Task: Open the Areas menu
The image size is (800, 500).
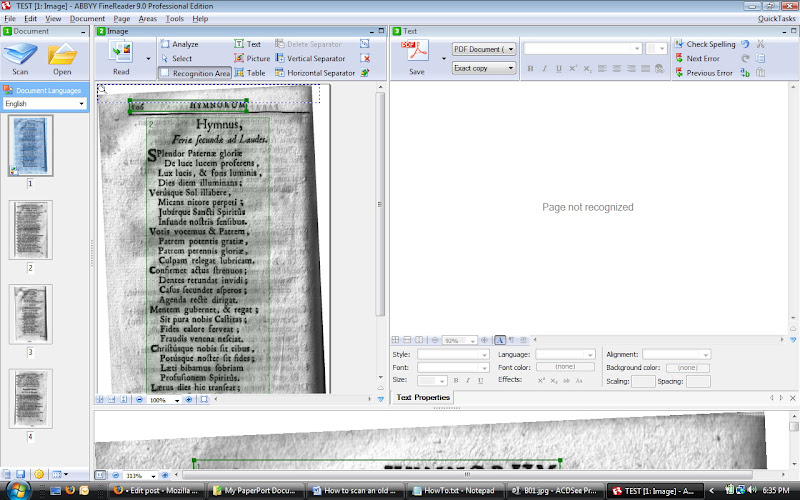Action: 147,19
